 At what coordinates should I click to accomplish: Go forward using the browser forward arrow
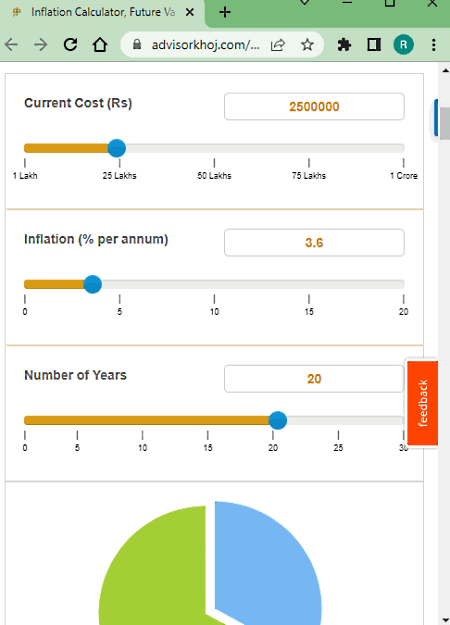tap(41, 45)
